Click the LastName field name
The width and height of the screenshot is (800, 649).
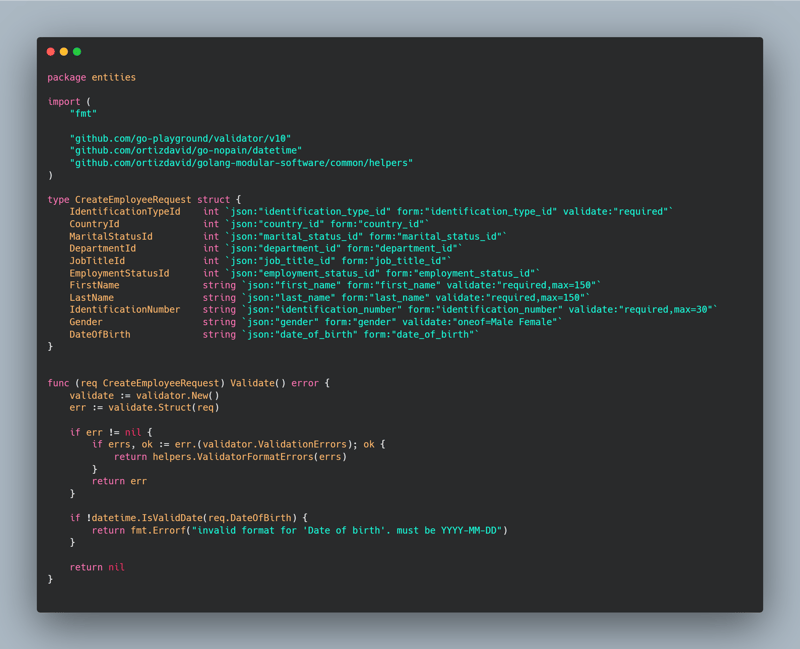91,297
